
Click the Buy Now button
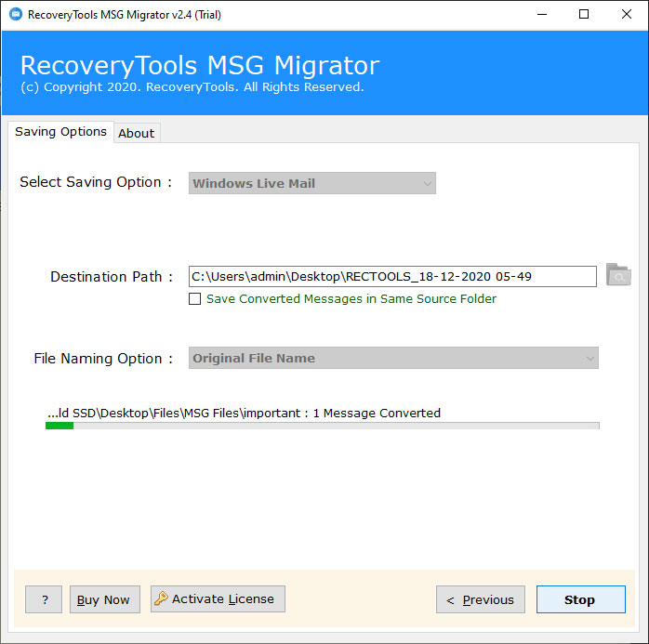[105, 599]
